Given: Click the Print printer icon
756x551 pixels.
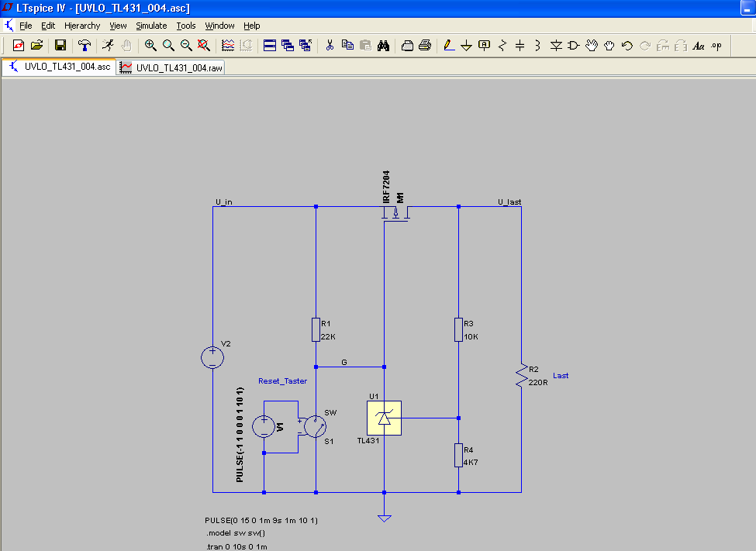Looking at the screenshot, I should point(425,45).
